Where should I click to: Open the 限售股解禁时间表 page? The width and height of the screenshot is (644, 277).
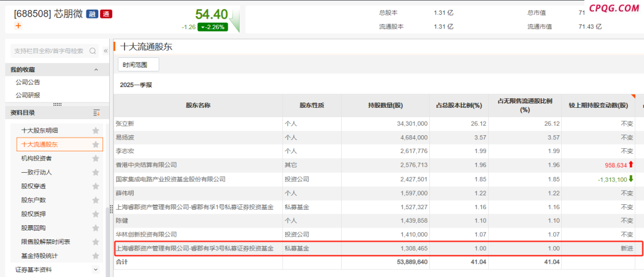click(45, 242)
